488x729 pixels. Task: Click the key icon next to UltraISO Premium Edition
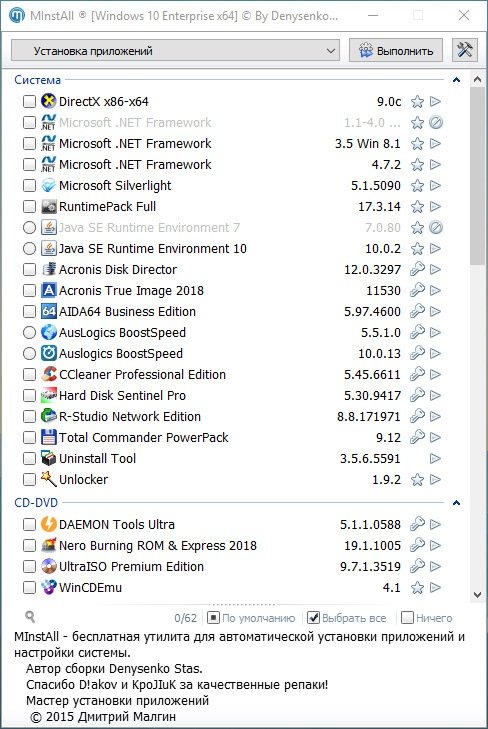point(417,566)
